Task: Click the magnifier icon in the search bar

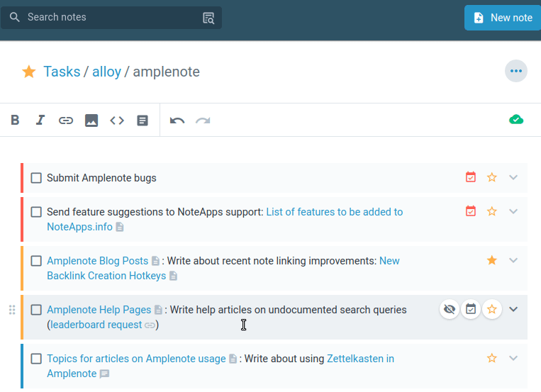Action: coord(14,17)
